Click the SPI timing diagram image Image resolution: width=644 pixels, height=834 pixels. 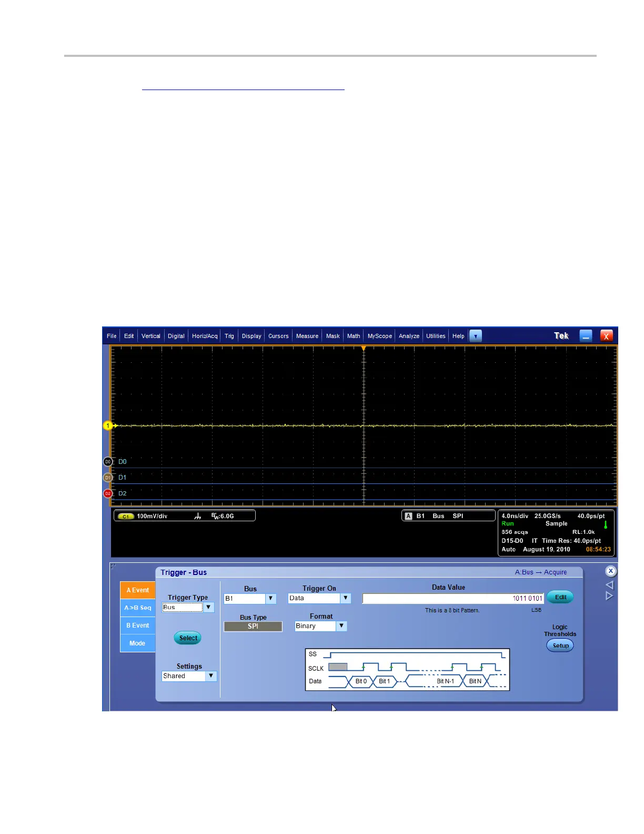click(407, 670)
